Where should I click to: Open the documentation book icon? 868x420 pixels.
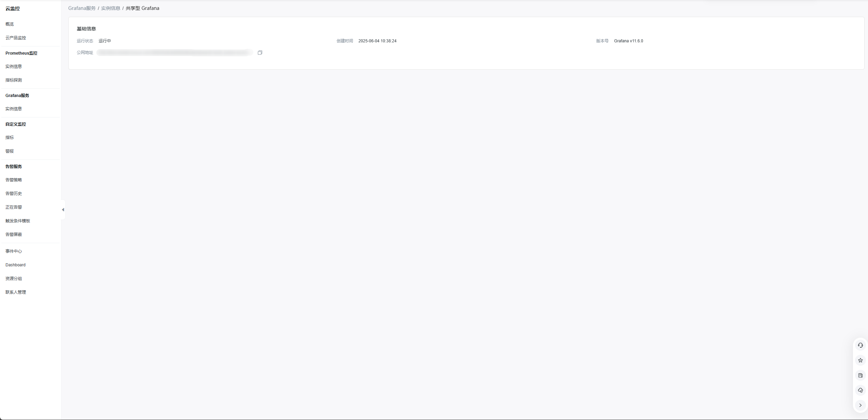pyautogui.click(x=860, y=375)
